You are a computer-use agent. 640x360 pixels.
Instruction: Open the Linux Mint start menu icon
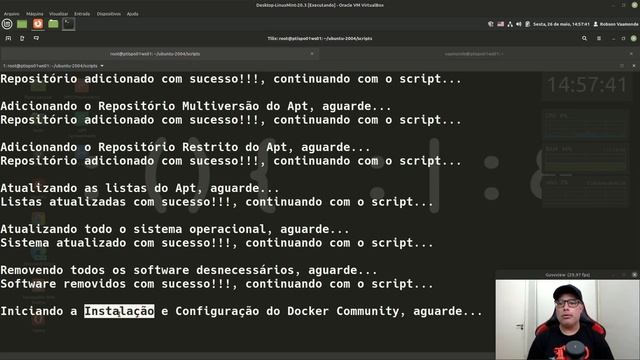click(7, 24)
